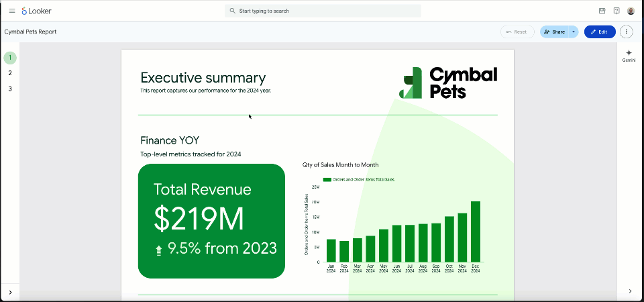Click the Total Revenue scorecard
Viewport: 644px width, 302px height.
pos(211,221)
